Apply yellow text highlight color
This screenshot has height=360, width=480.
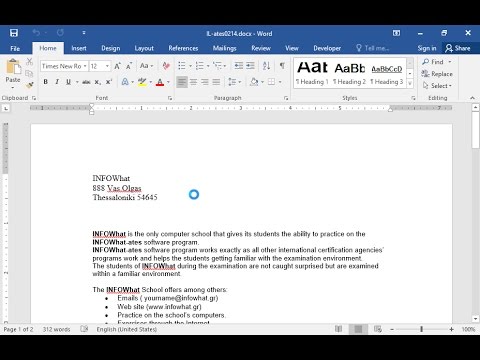[142, 82]
